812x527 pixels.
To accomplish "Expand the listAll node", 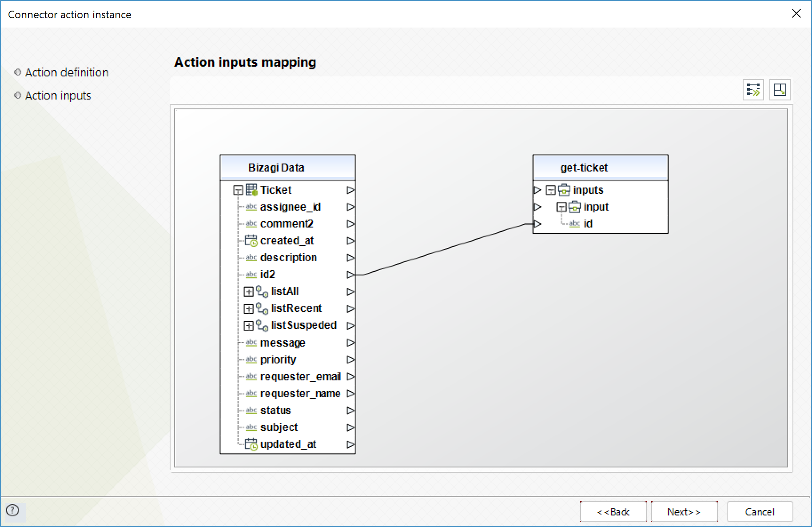I will click(x=249, y=292).
